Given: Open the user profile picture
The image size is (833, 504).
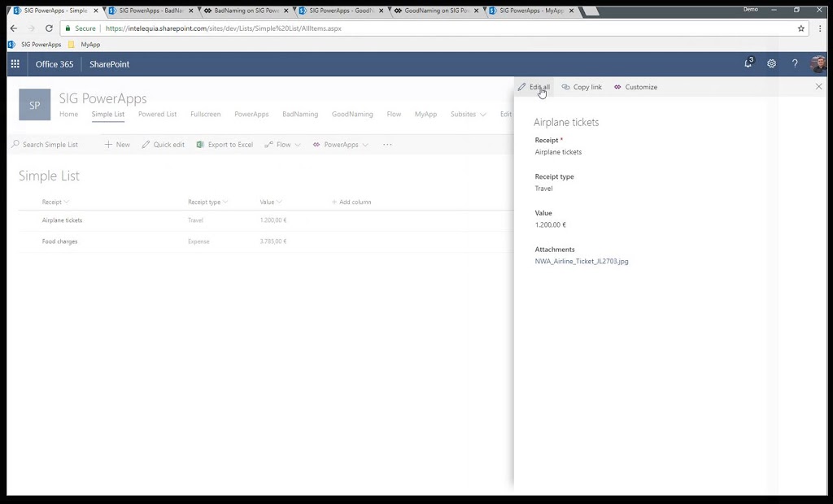Looking at the screenshot, I should click(818, 63).
